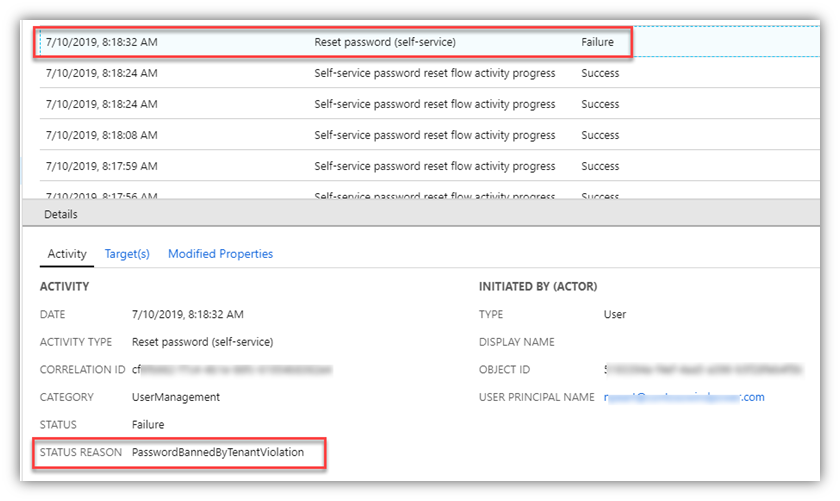Switch to the Activity tab
The image size is (840, 501).
point(67,254)
